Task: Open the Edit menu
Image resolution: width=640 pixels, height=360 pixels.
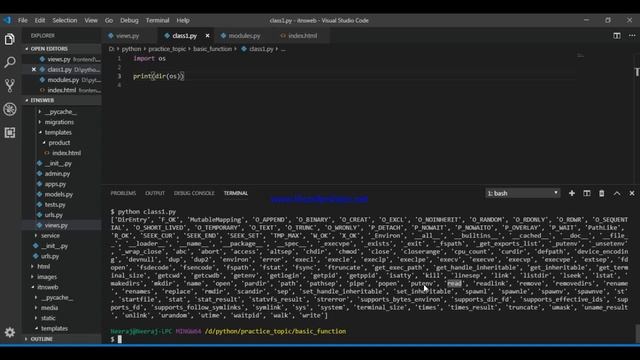Action: point(40,20)
